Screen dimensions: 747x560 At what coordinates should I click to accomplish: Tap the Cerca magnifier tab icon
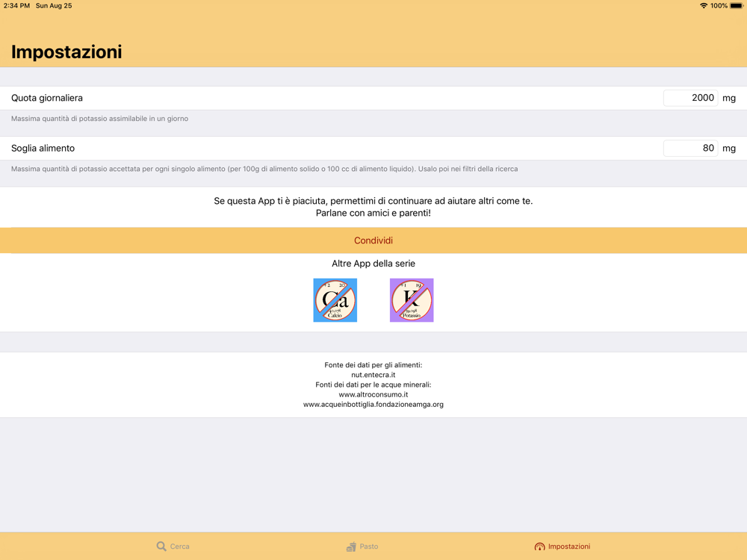[x=161, y=547]
